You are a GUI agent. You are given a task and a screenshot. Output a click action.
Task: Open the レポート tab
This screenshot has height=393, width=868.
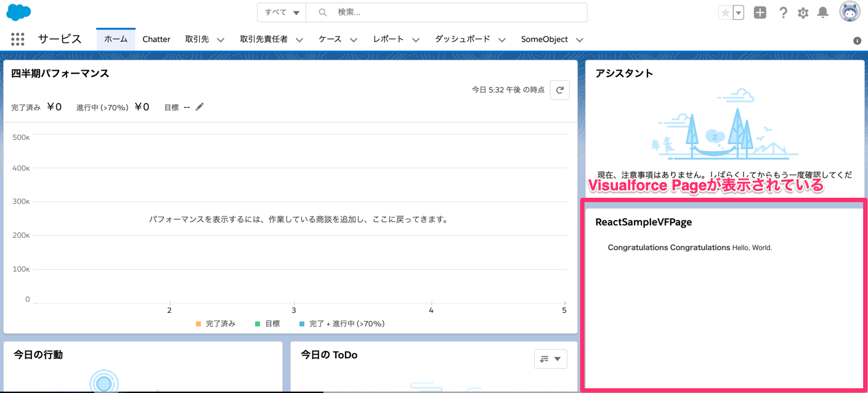tap(388, 39)
